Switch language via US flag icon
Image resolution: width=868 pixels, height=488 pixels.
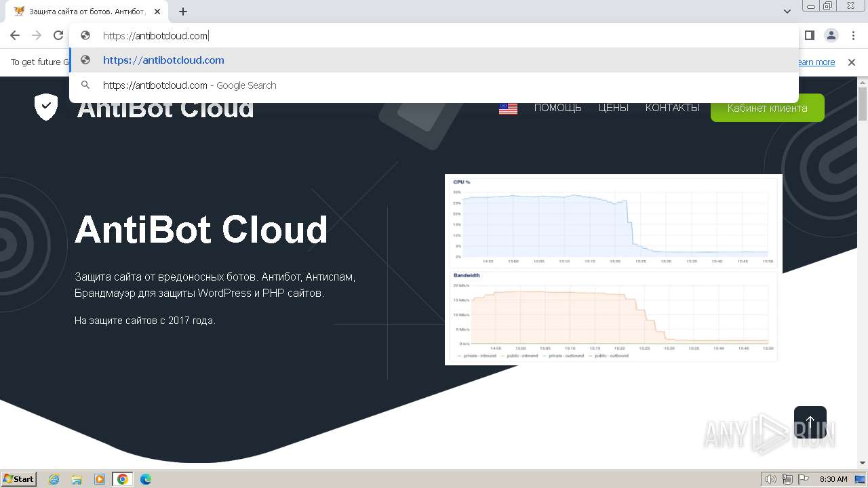pyautogui.click(x=508, y=108)
